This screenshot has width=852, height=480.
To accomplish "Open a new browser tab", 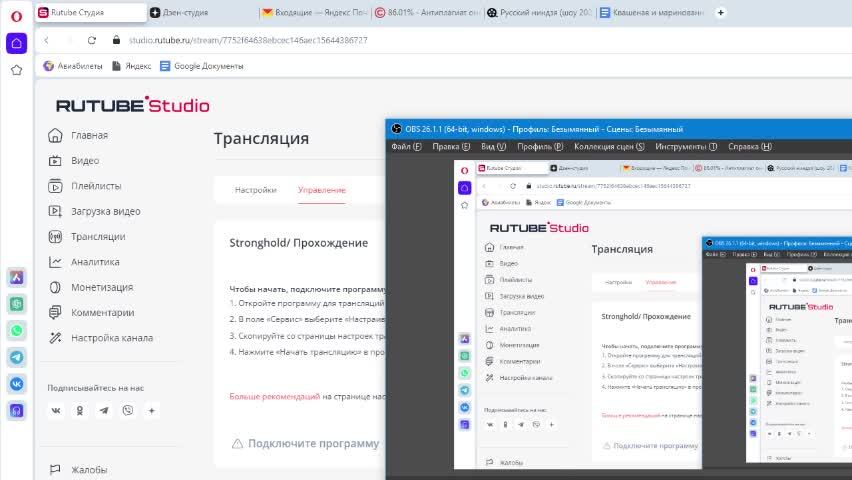I will [x=721, y=13].
